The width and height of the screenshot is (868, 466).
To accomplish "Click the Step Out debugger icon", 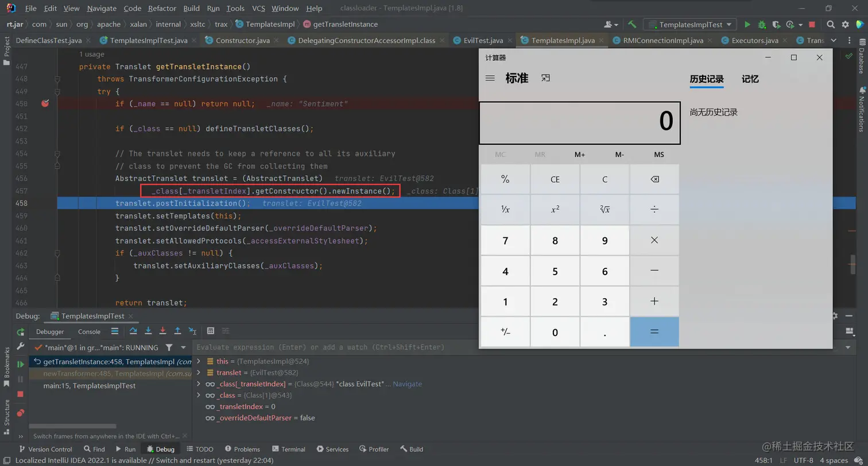I will (x=177, y=331).
